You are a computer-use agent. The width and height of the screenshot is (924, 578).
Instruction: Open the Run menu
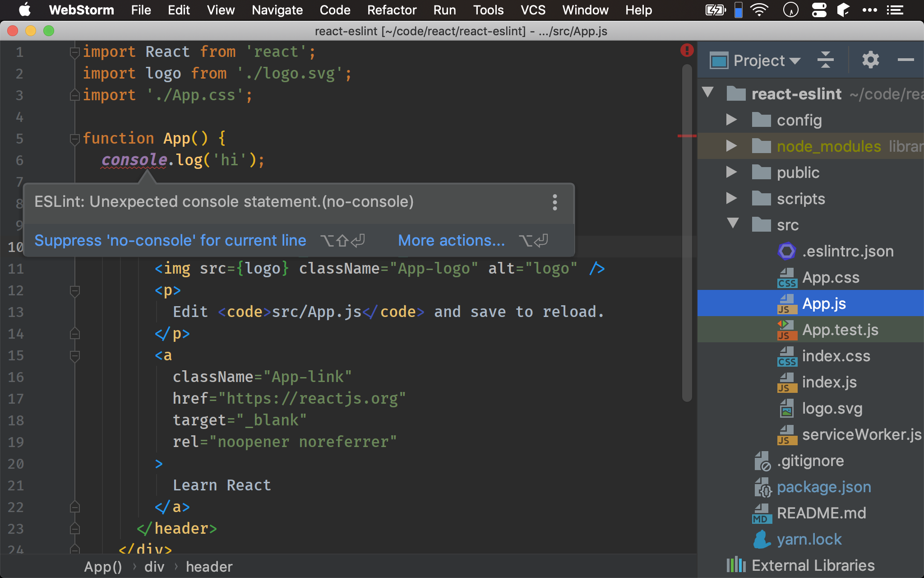point(444,10)
